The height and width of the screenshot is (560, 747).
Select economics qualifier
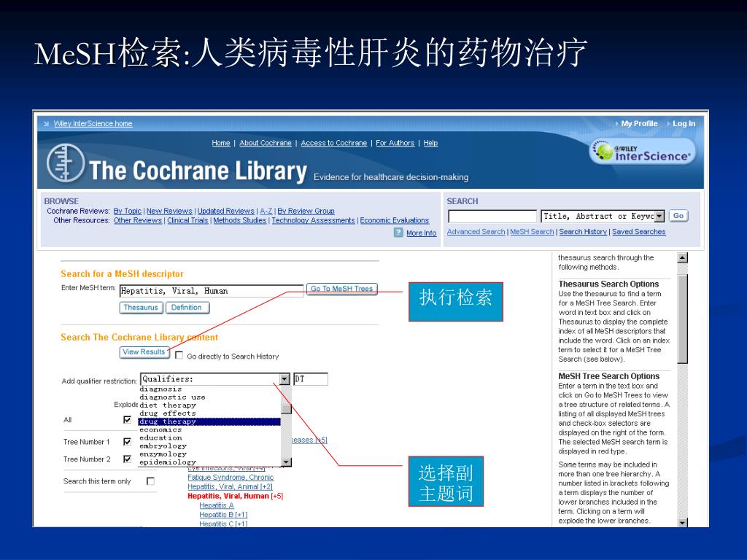pyautogui.click(x=209, y=429)
